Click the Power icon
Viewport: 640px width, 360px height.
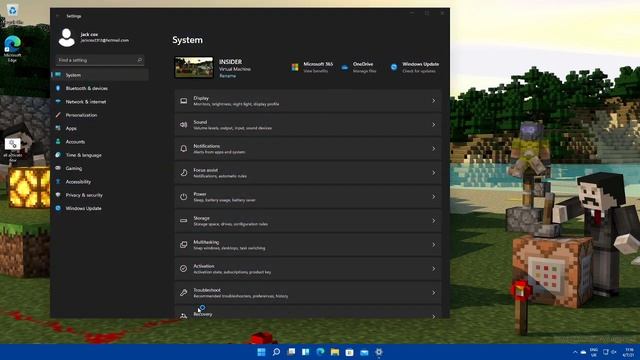[184, 197]
